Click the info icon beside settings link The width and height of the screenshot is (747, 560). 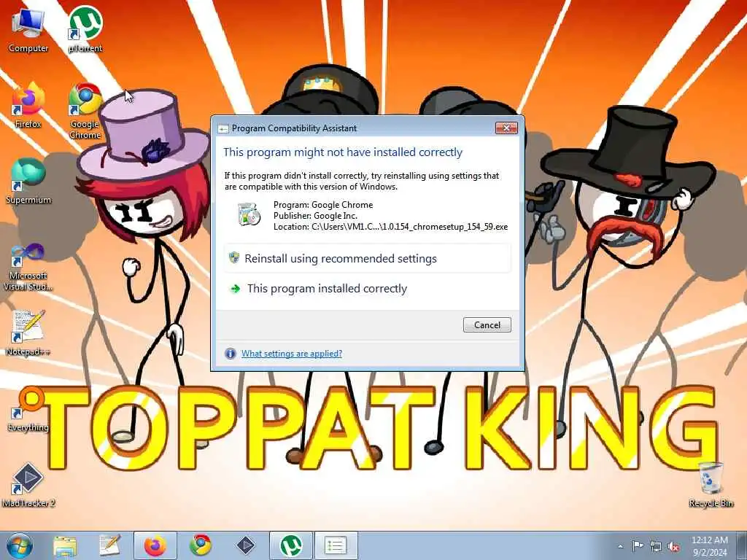(230, 354)
